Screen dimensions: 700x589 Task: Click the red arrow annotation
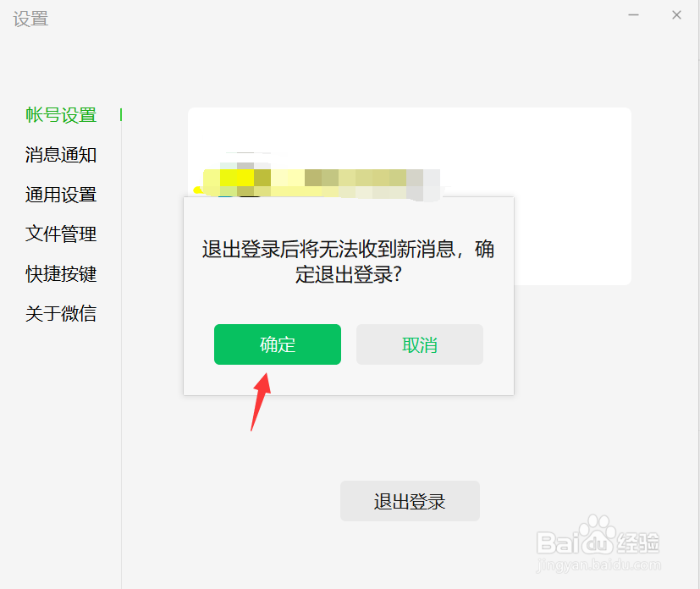[x=262, y=402]
